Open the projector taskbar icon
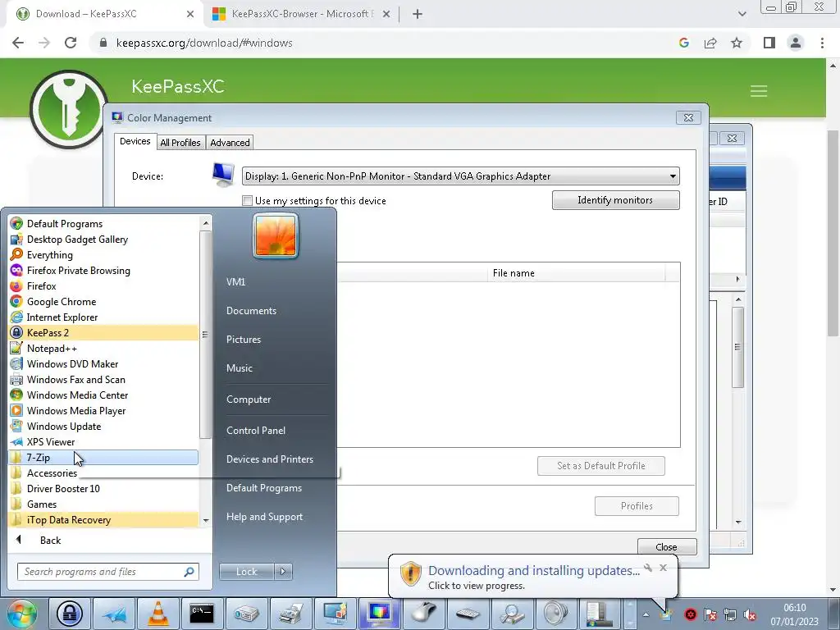Image resolution: width=840 pixels, height=630 pixels. pos(246,614)
